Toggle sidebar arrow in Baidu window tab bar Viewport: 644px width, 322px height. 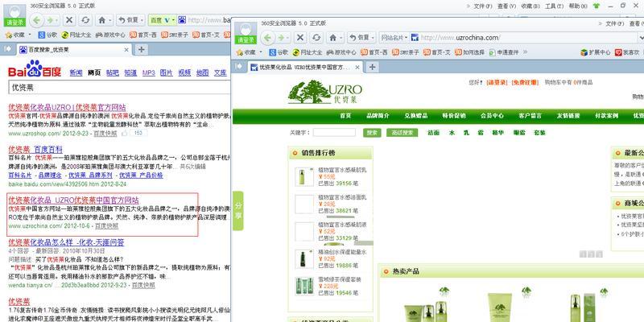click(x=7, y=49)
